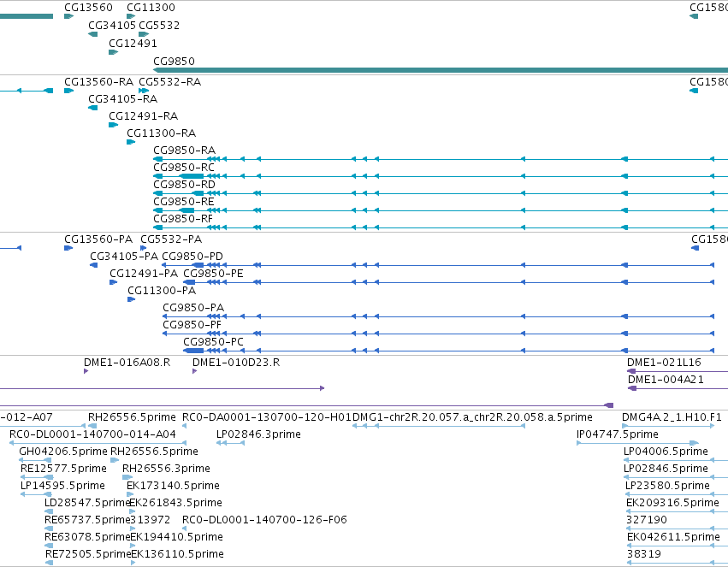Select the CG9850-RA transcript label
Screen dimensions: 728x567
click(184, 151)
